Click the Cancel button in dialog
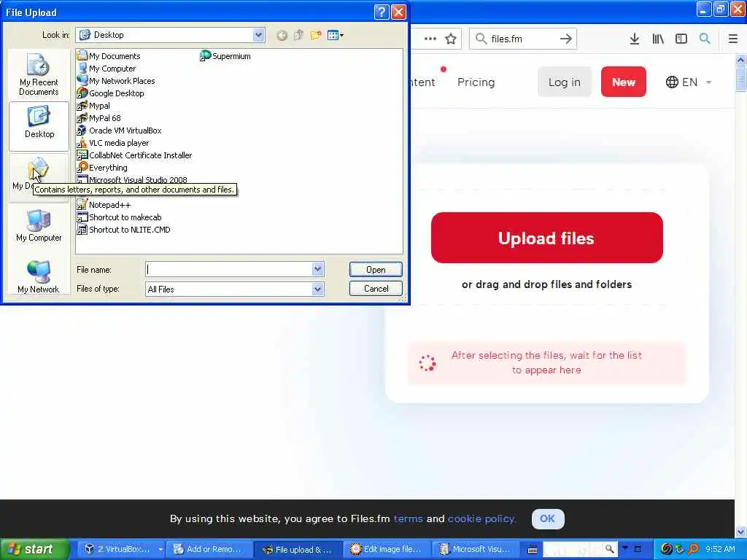Image resolution: width=747 pixels, height=560 pixels. click(376, 289)
